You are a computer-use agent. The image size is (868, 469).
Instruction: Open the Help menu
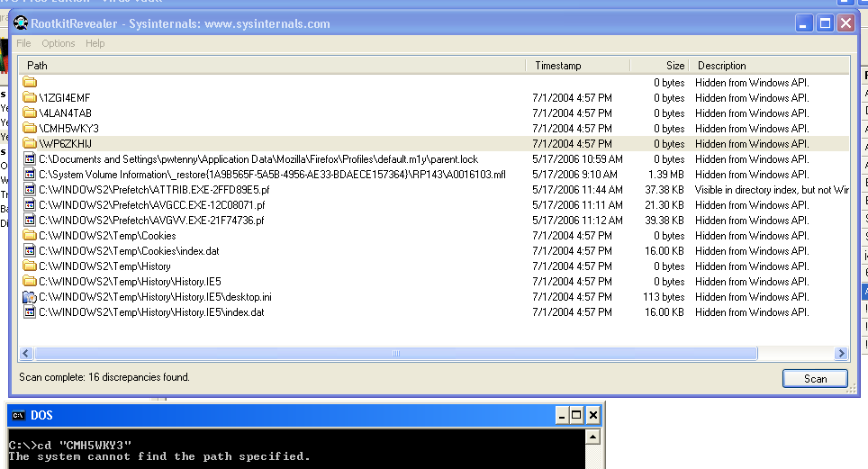(x=95, y=43)
